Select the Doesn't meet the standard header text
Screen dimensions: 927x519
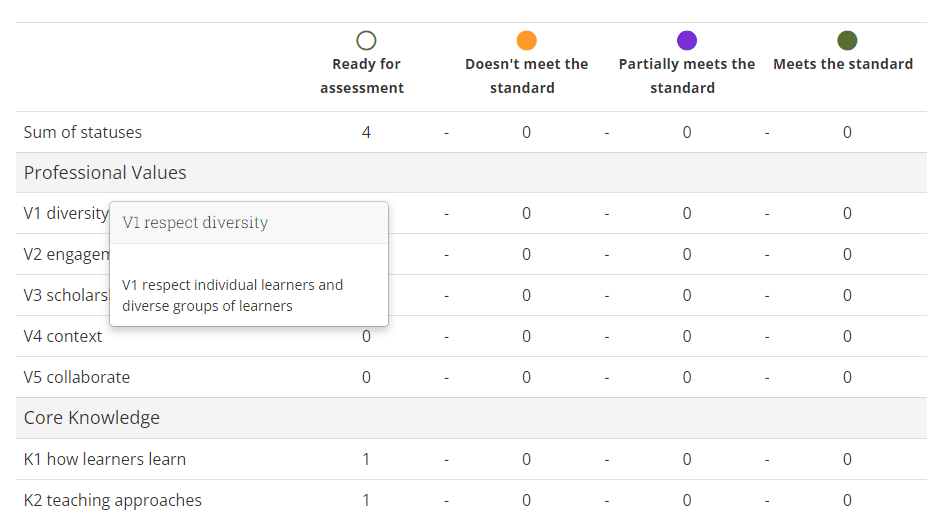point(526,76)
